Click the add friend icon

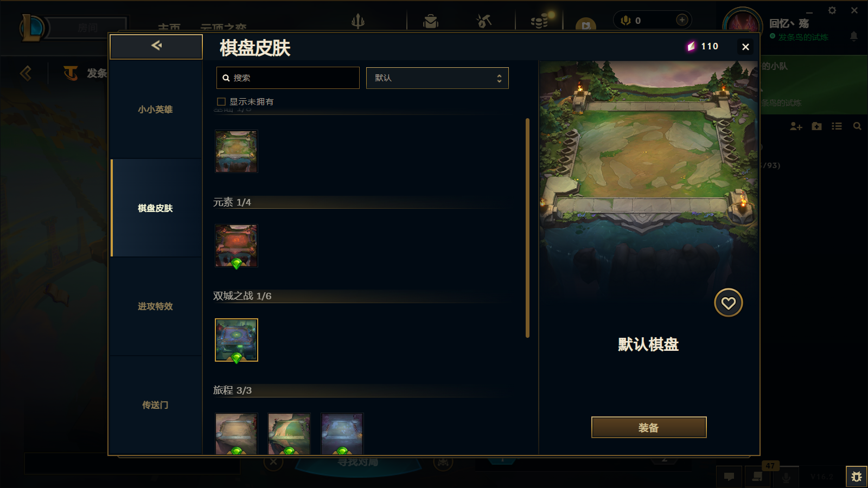coord(796,126)
